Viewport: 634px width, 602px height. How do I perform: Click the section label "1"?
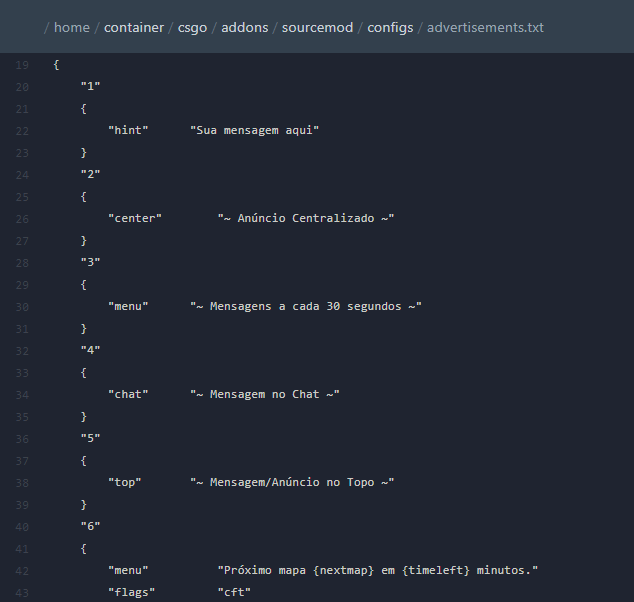[x=91, y=86]
